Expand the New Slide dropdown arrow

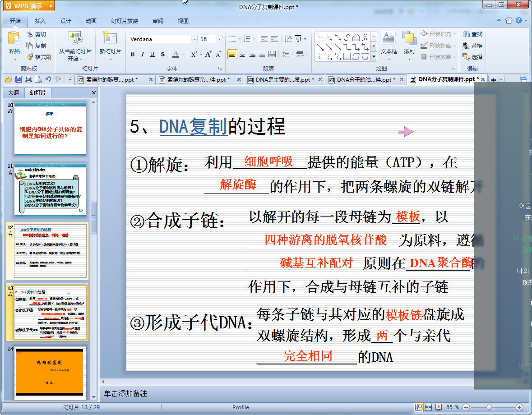click(x=110, y=60)
